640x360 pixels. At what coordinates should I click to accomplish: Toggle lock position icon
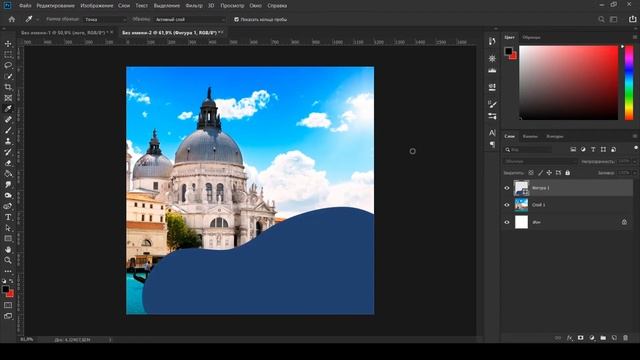(x=549, y=173)
